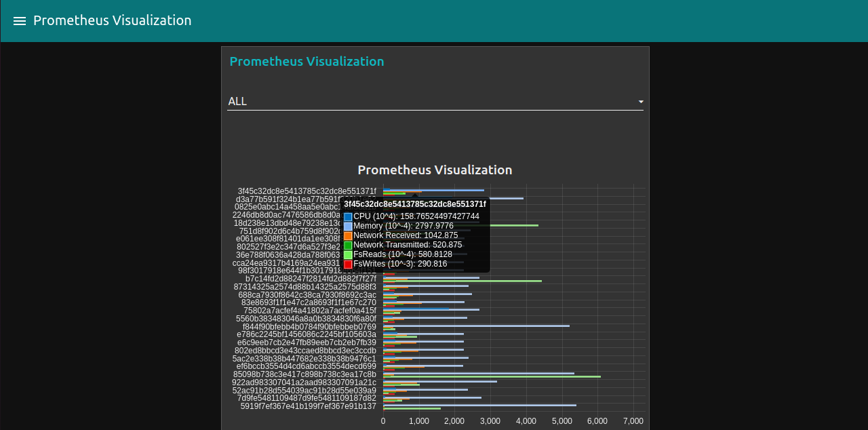Click the teal Prometheus Visualization card heading

point(307,62)
